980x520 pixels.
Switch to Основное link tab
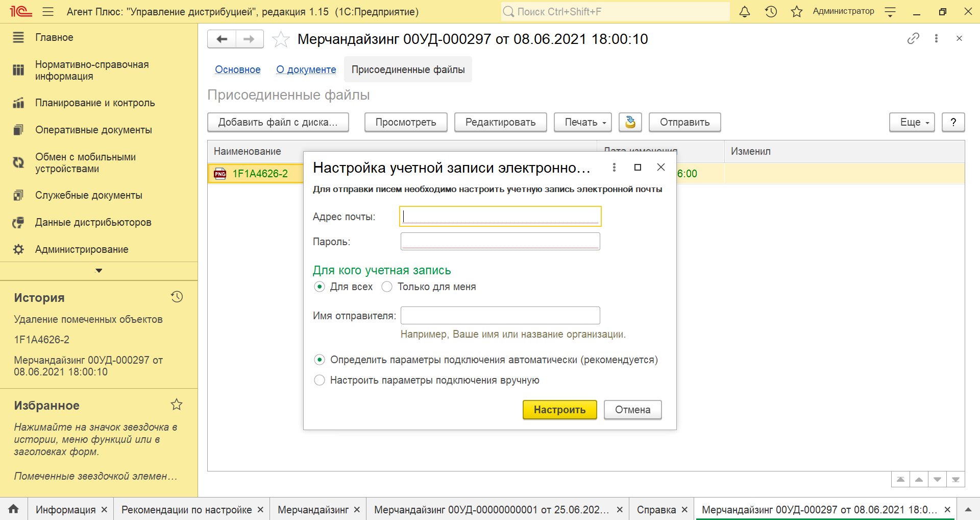[x=237, y=69]
